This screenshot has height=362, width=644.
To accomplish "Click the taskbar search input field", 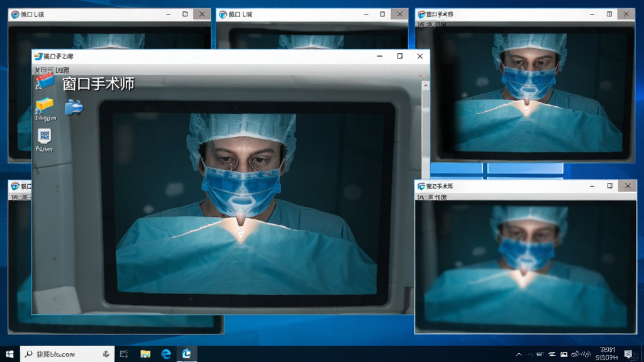I will point(67,354).
